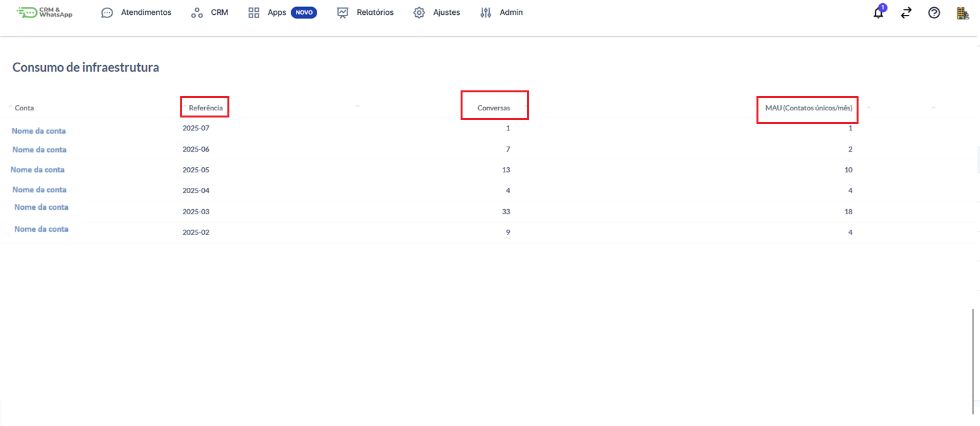Sort by MAU (Contatos únicos/mês) header
Viewport: 980px width, 426px height.
(x=808, y=108)
